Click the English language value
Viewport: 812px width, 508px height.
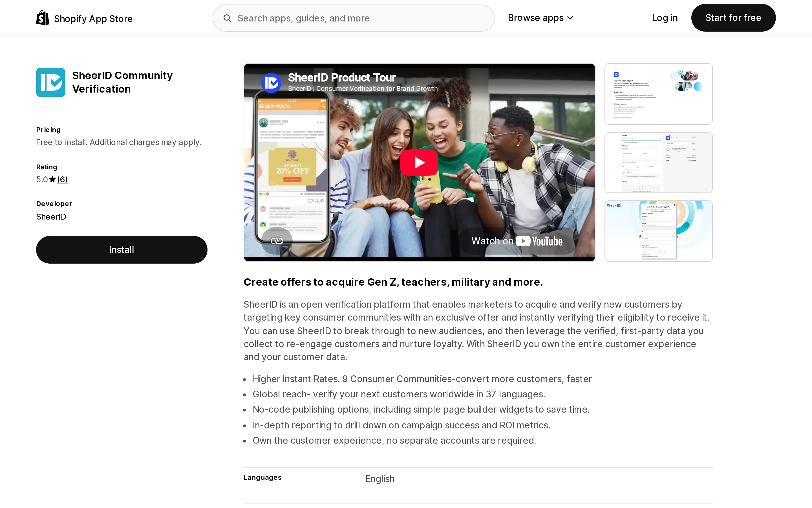(380, 479)
